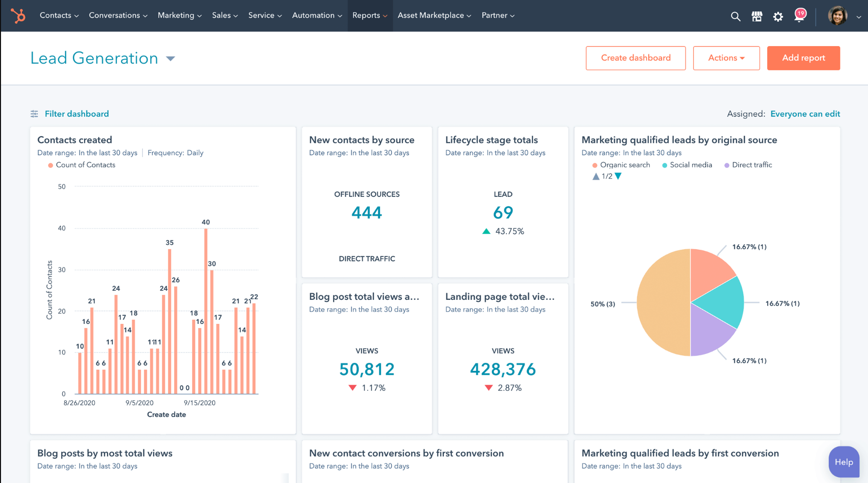This screenshot has width=868, height=483.
Task: Open the Help chat button
Action: coord(844,462)
